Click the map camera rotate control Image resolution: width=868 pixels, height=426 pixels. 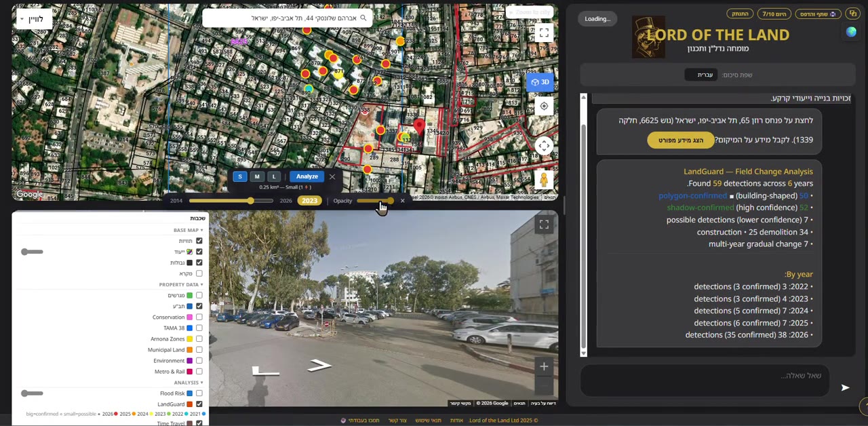coord(544,146)
